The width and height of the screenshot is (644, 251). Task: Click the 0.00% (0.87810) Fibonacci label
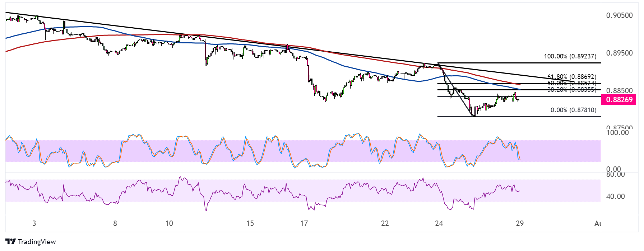tap(573, 110)
